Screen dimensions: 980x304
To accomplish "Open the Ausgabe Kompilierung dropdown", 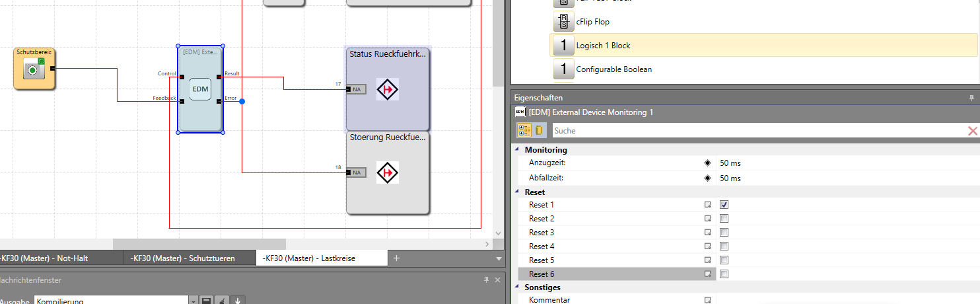I will (x=193, y=301).
